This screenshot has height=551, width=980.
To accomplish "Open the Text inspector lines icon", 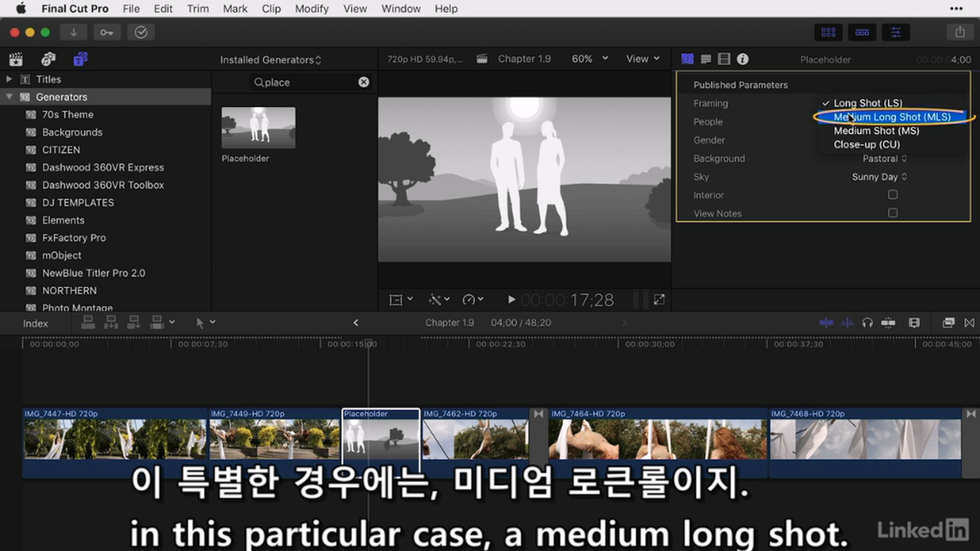I will pos(706,59).
